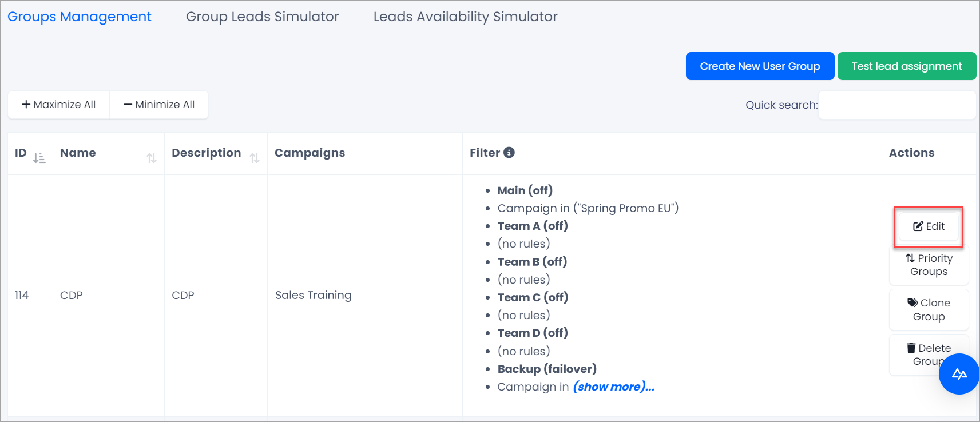The image size is (980, 422).
Task: Collapse all groups with Minimize All
Action: tap(159, 105)
